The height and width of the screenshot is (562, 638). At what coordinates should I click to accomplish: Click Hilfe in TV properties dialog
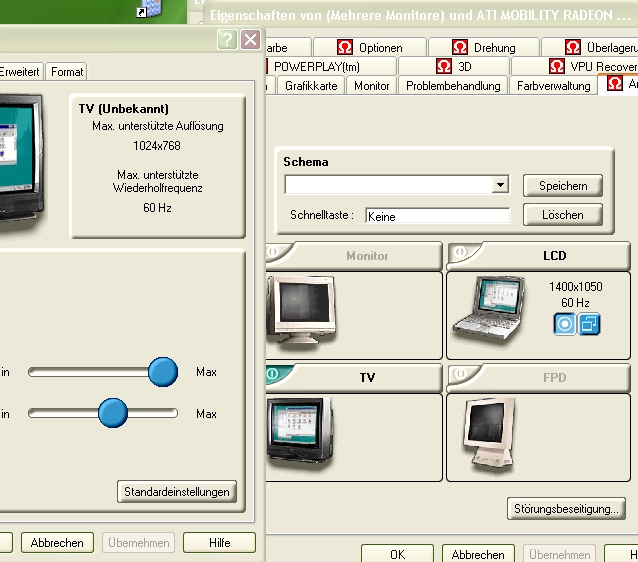coord(219,542)
